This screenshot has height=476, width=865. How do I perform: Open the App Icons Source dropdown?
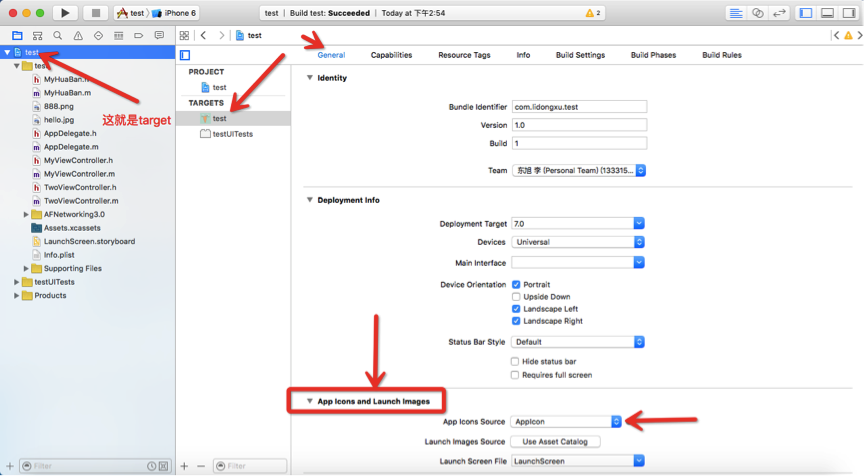[x=566, y=421]
